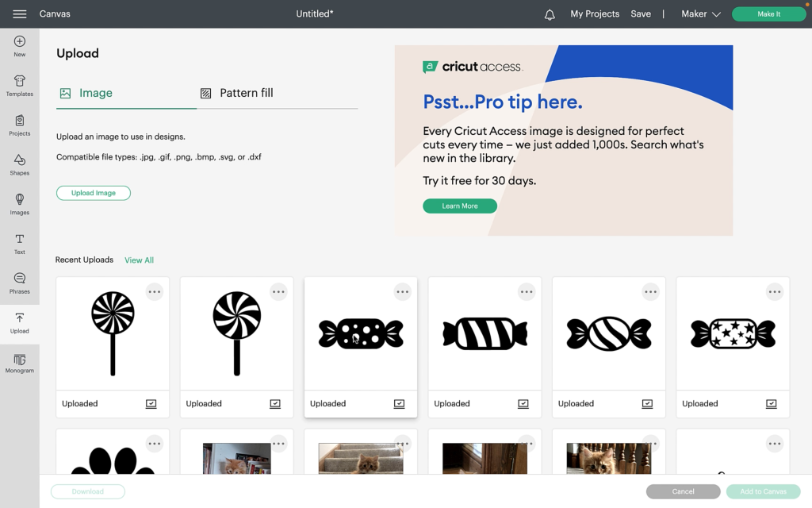Click the View All uploads link
Viewport: 812px width, 508px height.
click(139, 260)
